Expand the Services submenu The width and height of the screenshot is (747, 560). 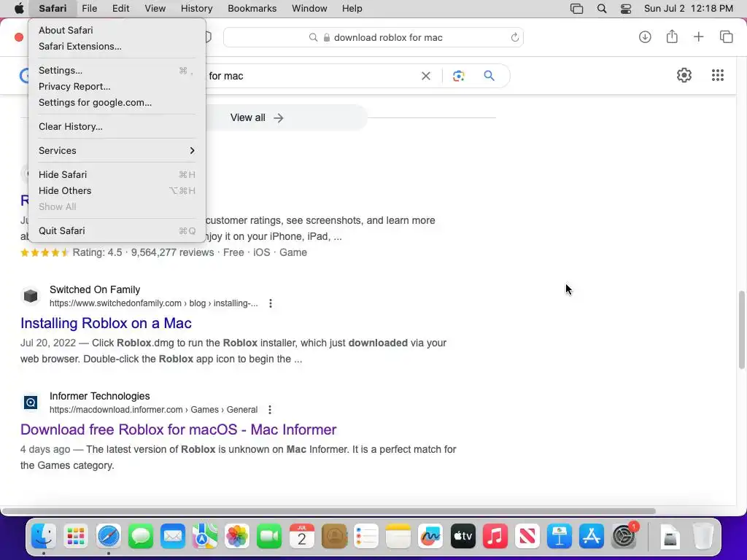(117, 150)
